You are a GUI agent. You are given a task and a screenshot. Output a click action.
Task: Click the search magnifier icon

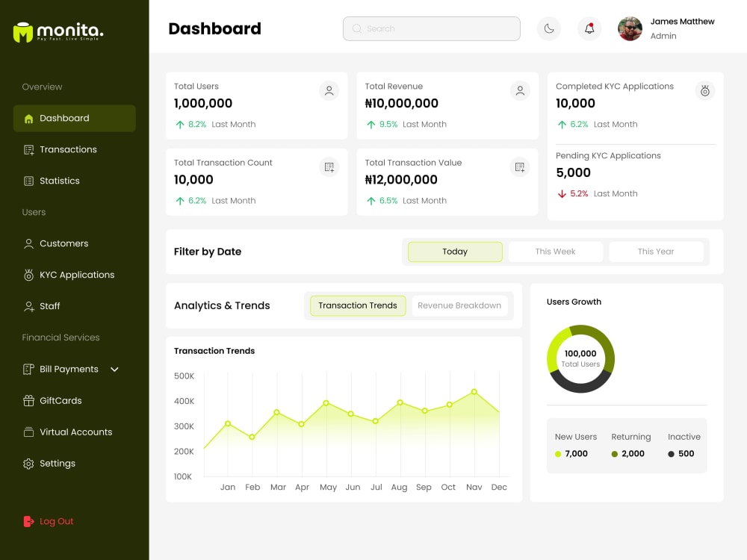coord(357,28)
